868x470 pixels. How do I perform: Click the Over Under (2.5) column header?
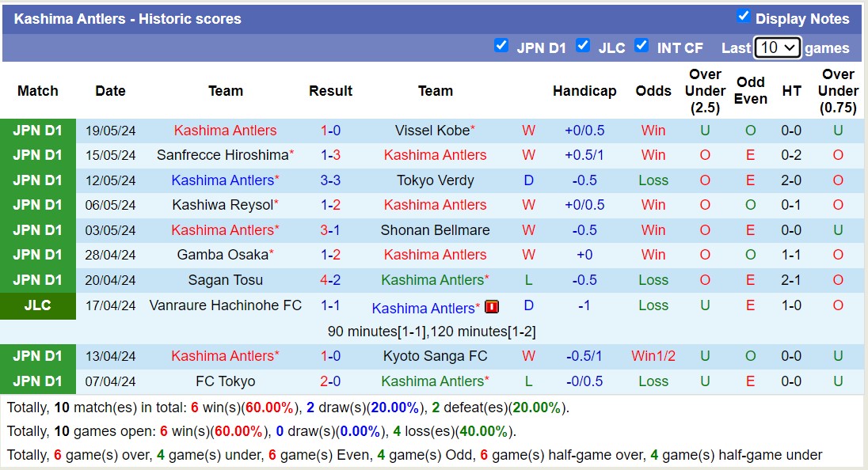pyautogui.click(x=705, y=91)
